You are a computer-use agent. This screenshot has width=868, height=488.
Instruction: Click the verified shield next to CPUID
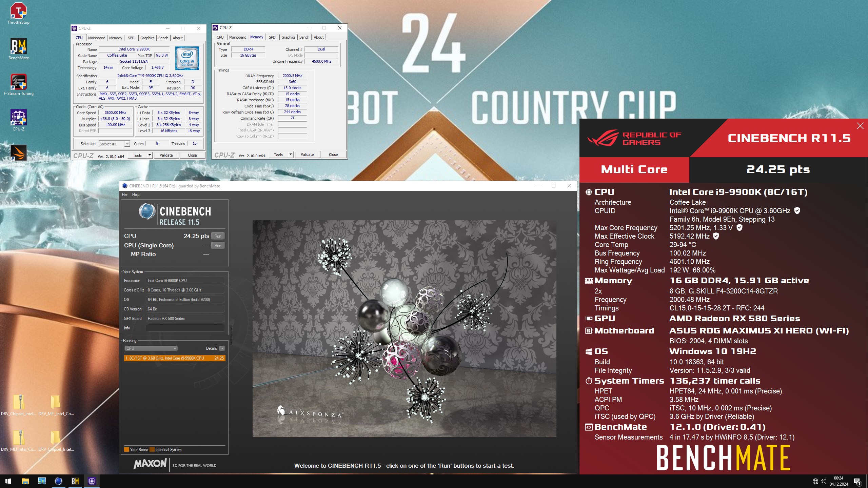coord(797,210)
